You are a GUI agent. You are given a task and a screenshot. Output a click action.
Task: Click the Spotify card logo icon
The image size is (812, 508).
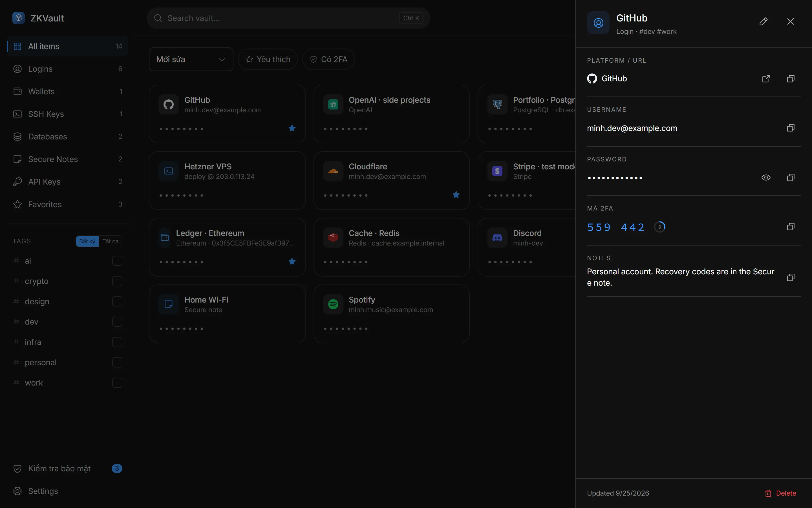(x=333, y=305)
